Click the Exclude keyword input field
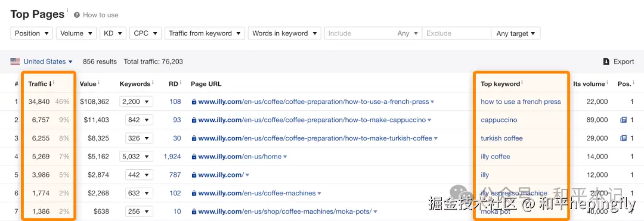Viewport: 644px width, 221px height. pos(456,33)
